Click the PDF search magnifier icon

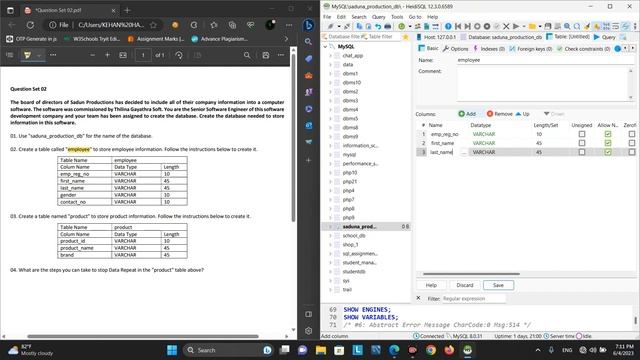[x=247, y=55]
